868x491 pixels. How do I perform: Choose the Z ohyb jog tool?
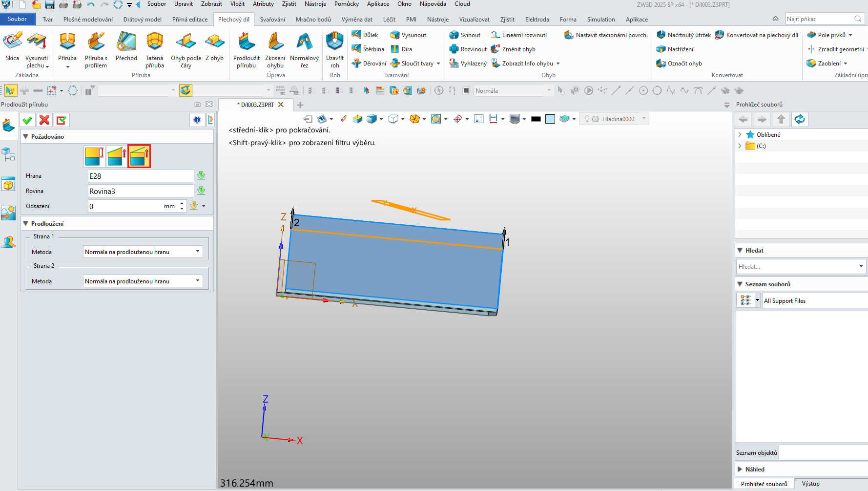[214, 46]
